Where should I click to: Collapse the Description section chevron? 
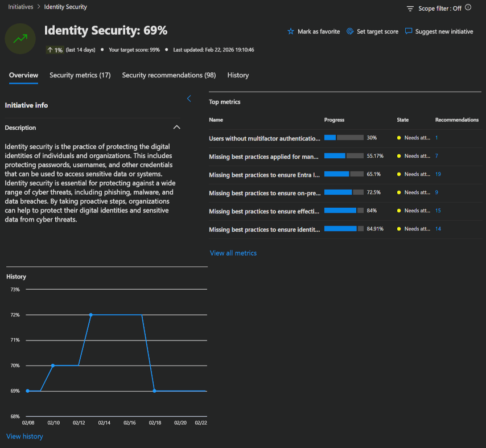click(176, 128)
